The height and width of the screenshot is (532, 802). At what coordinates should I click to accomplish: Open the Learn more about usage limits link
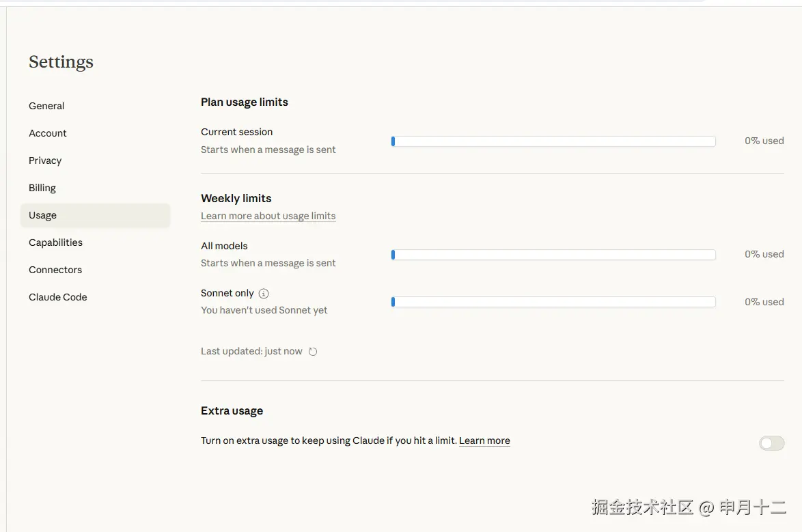coord(268,216)
